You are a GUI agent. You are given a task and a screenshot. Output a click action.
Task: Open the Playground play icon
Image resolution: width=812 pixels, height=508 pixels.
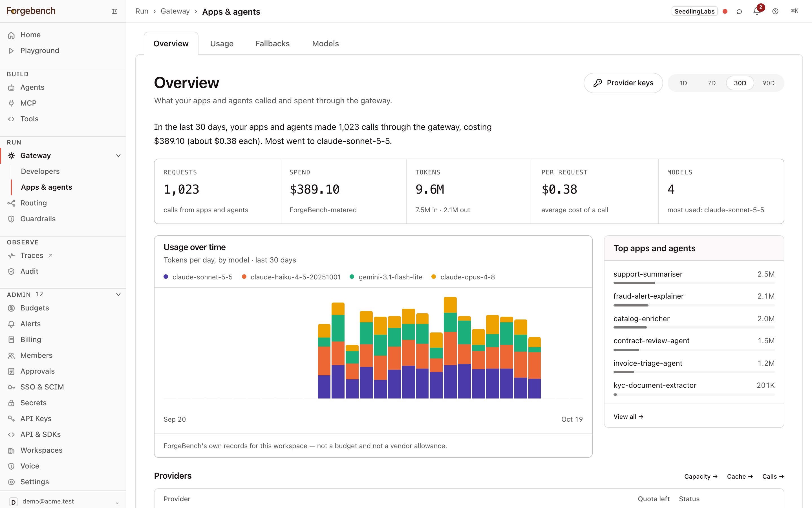pyautogui.click(x=11, y=51)
